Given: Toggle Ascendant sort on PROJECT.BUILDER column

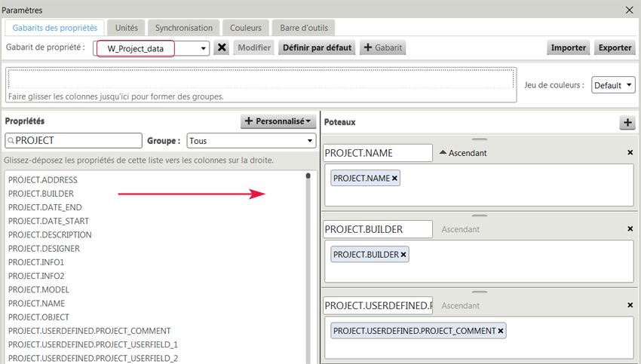Looking at the screenshot, I should pyautogui.click(x=460, y=229).
